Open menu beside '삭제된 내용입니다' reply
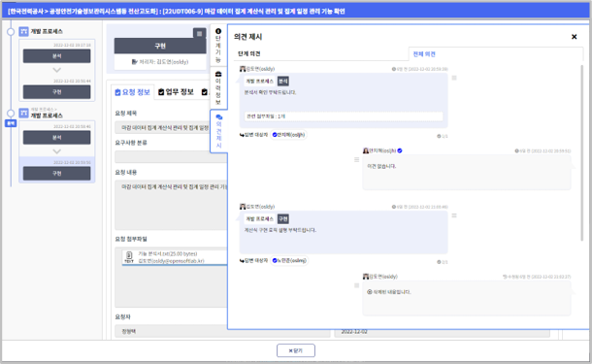The width and height of the screenshot is (592, 364). click(356, 285)
